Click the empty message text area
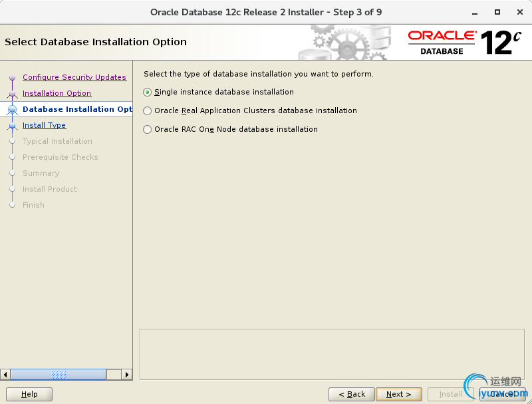 click(332, 355)
